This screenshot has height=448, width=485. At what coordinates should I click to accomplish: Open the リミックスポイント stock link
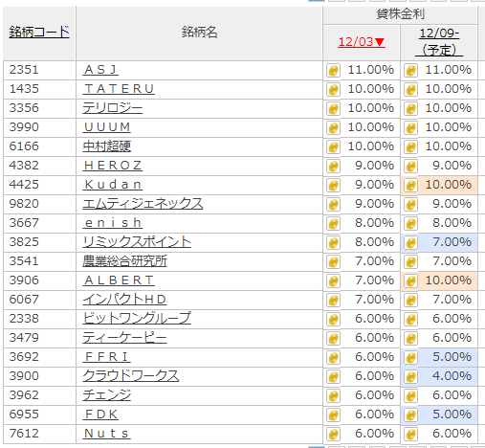[137, 242]
